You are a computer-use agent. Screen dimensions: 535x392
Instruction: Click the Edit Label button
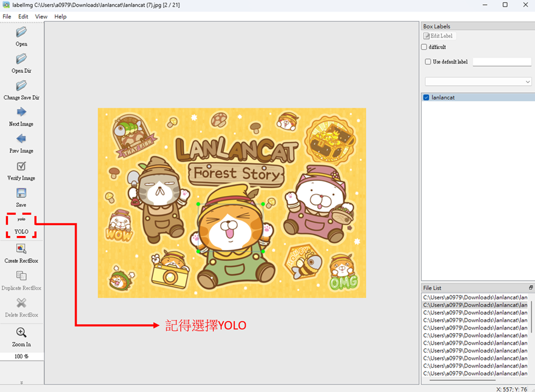(x=439, y=36)
